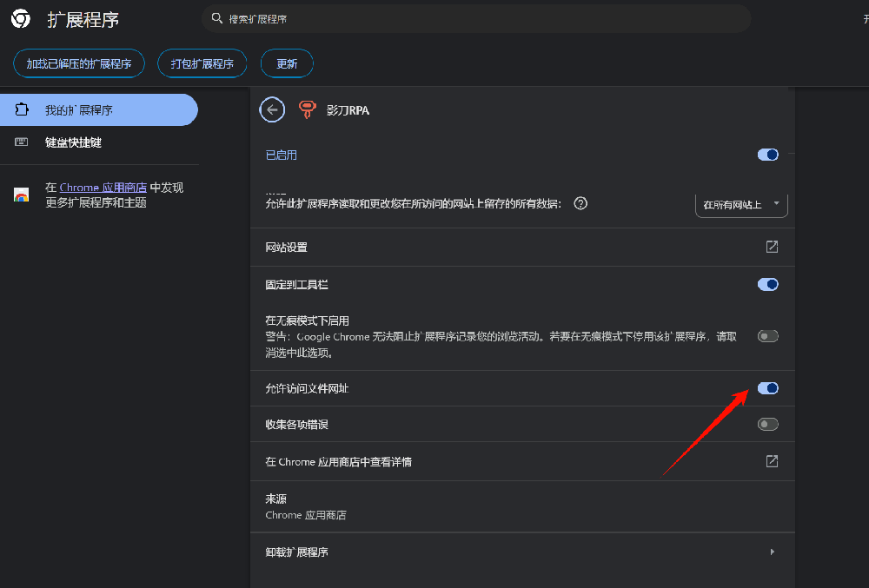Screen dimensions: 869x588
Task: Click the help question-mark icon
Action: pyautogui.click(x=580, y=204)
